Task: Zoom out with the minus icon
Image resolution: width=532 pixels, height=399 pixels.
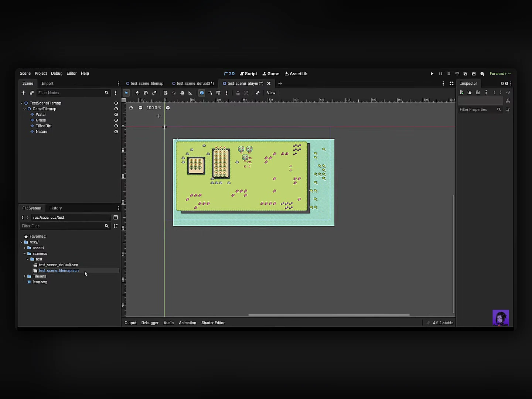Action: 140,108
